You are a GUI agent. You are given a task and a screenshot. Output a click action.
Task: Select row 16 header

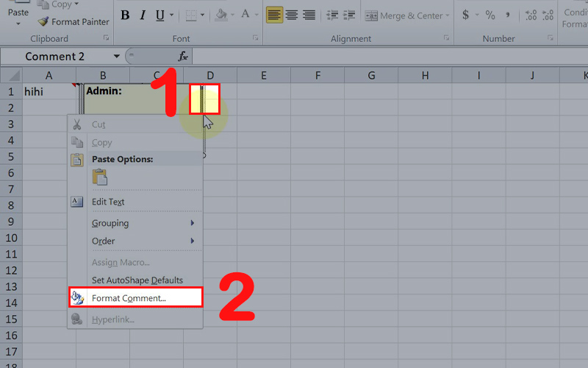click(x=11, y=336)
